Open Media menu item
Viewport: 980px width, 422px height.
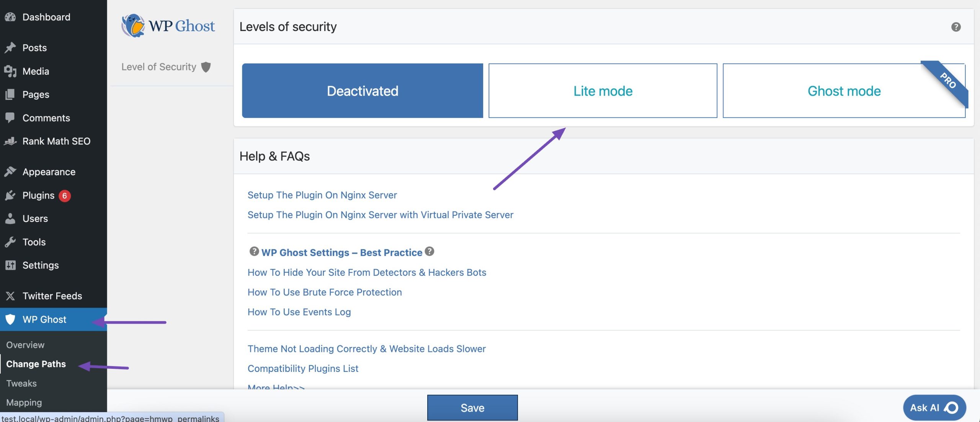(x=54, y=71)
